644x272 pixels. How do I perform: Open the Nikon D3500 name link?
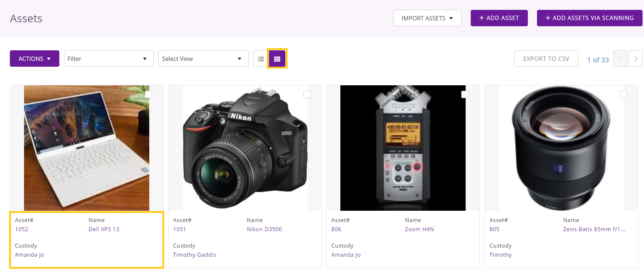pos(264,229)
